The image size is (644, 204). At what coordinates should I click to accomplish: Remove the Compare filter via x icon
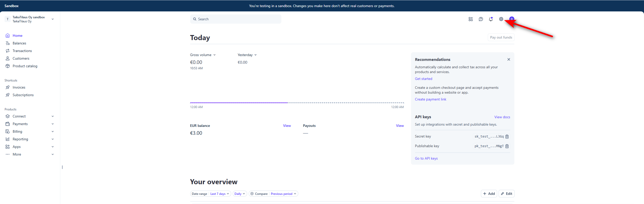coord(252,194)
